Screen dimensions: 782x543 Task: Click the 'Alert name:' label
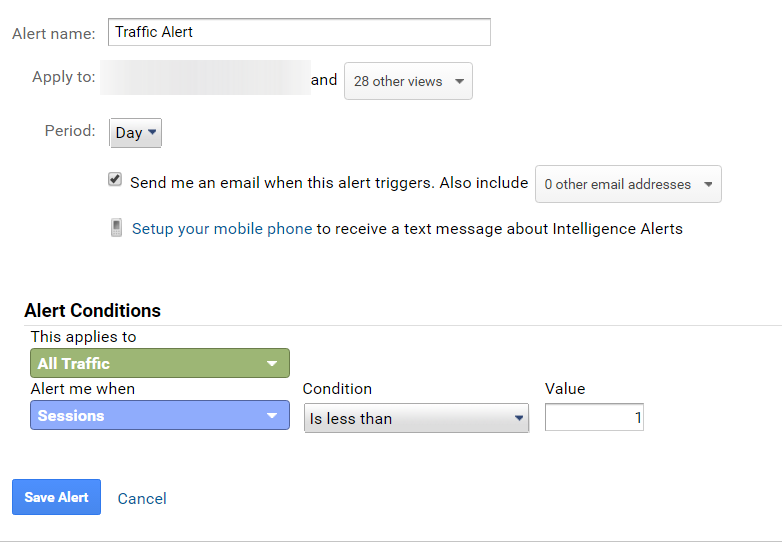pyautogui.click(x=54, y=34)
